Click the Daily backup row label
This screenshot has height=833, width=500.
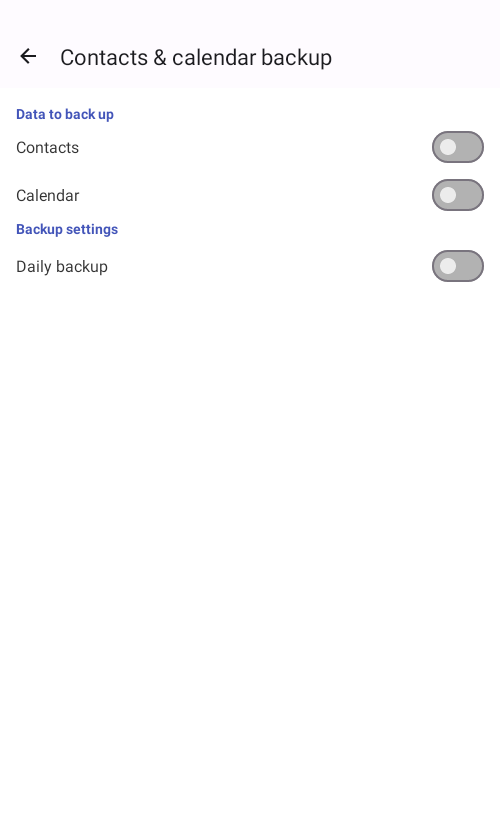tap(62, 267)
